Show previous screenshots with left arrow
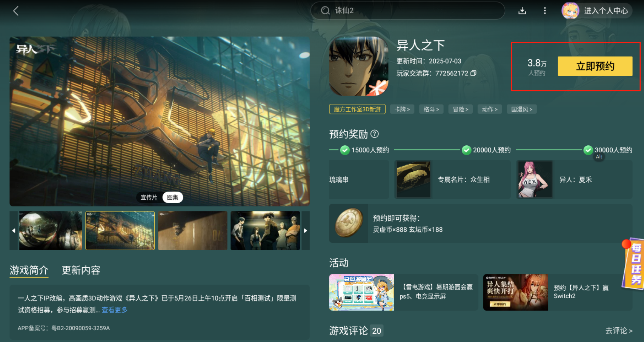This screenshot has height=342, width=644. click(14, 231)
